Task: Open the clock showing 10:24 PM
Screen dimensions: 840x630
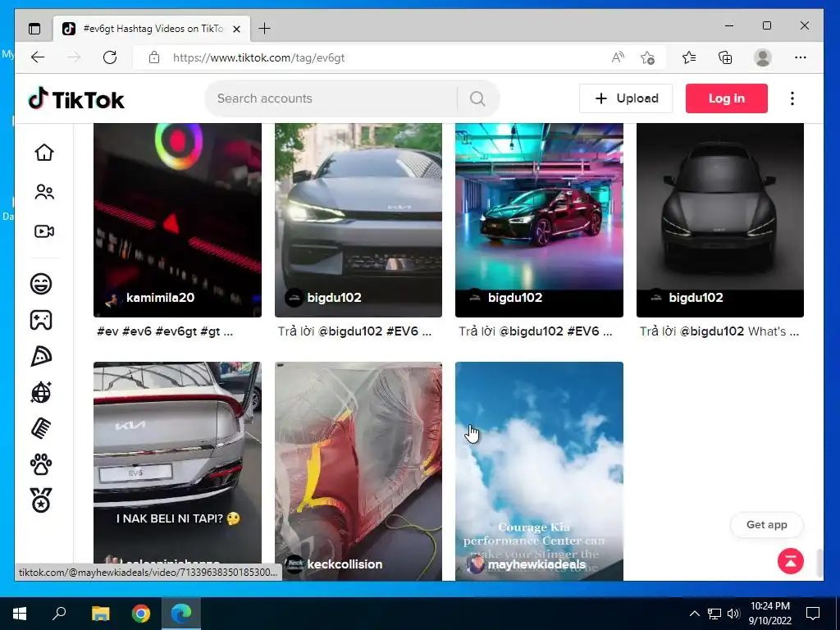Action: [x=769, y=614]
